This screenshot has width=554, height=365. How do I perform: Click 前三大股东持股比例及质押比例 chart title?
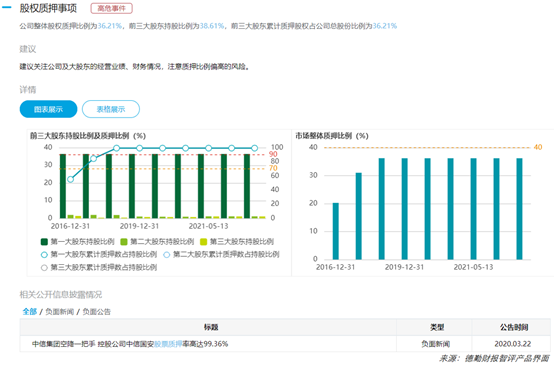pyautogui.click(x=88, y=136)
